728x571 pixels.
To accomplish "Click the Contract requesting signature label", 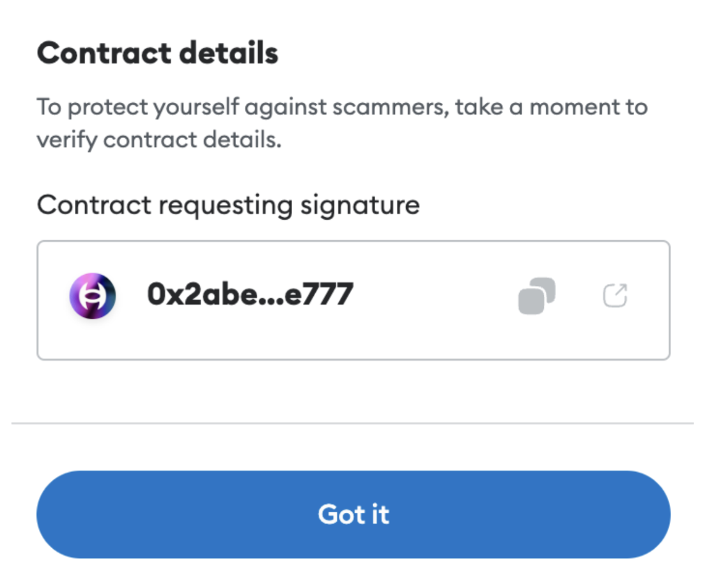I will click(228, 205).
